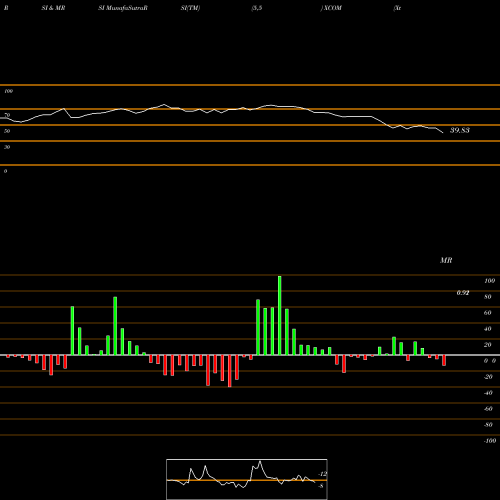Image resolution: width=500 pixels, height=500 pixels.
Task: Click the RSI axis label 50
Action: (x=7, y=131)
